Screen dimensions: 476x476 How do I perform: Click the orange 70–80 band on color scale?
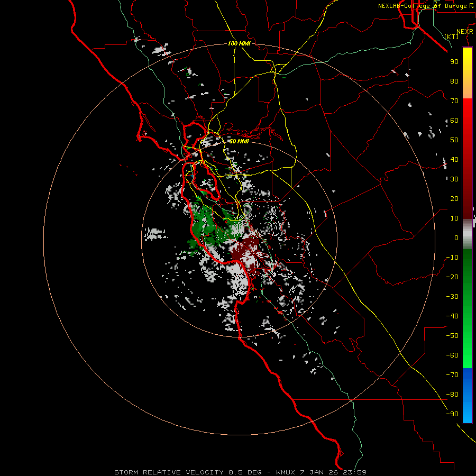click(467, 91)
